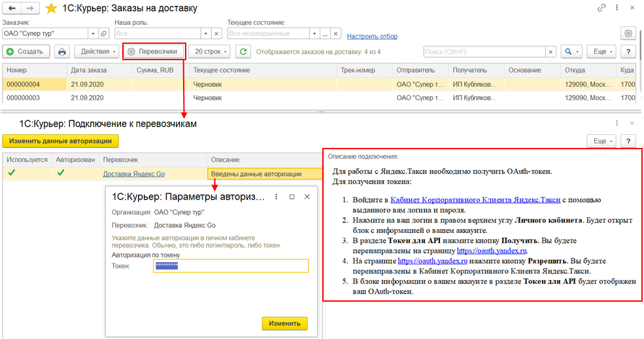Clear the Наша роль filter

click(216, 33)
